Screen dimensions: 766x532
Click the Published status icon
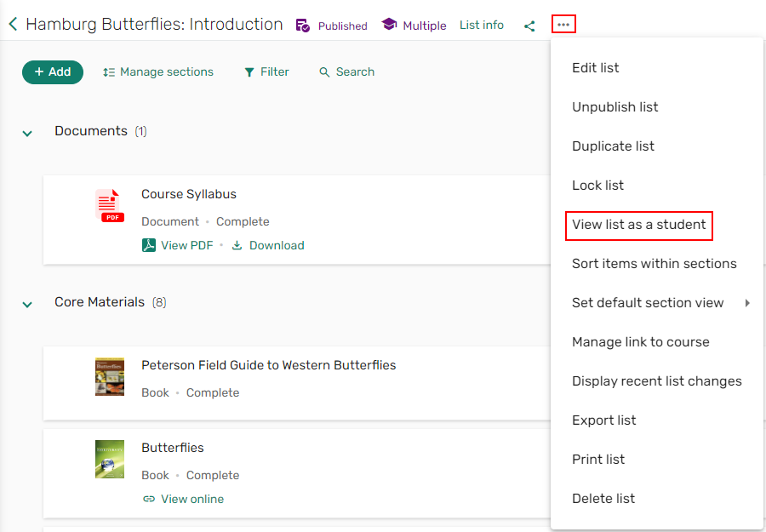tap(303, 26)
